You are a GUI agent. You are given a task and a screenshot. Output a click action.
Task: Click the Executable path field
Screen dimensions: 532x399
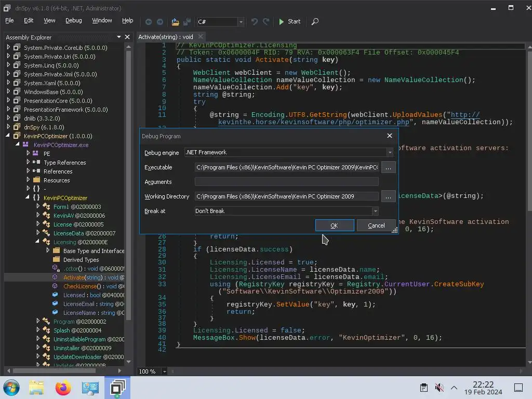[x=287, y=167]
